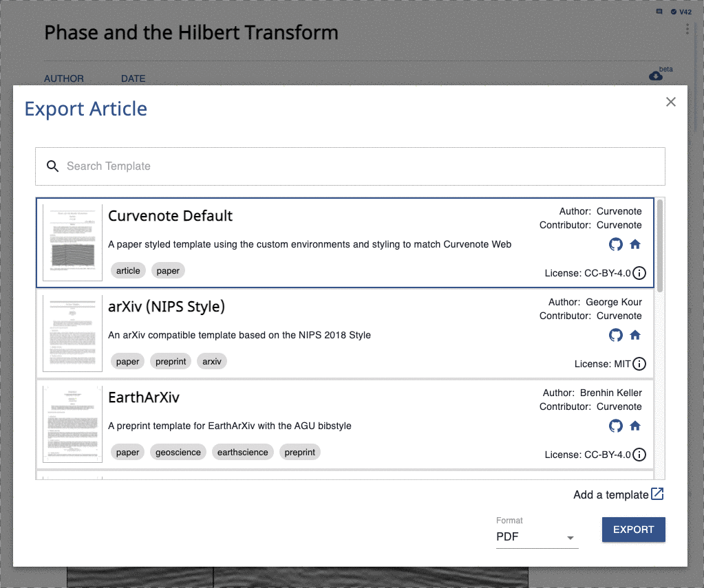The image size is (704, 588).
Task: Open the Format PDF dropdown
Action: click(x=537, y=537)
